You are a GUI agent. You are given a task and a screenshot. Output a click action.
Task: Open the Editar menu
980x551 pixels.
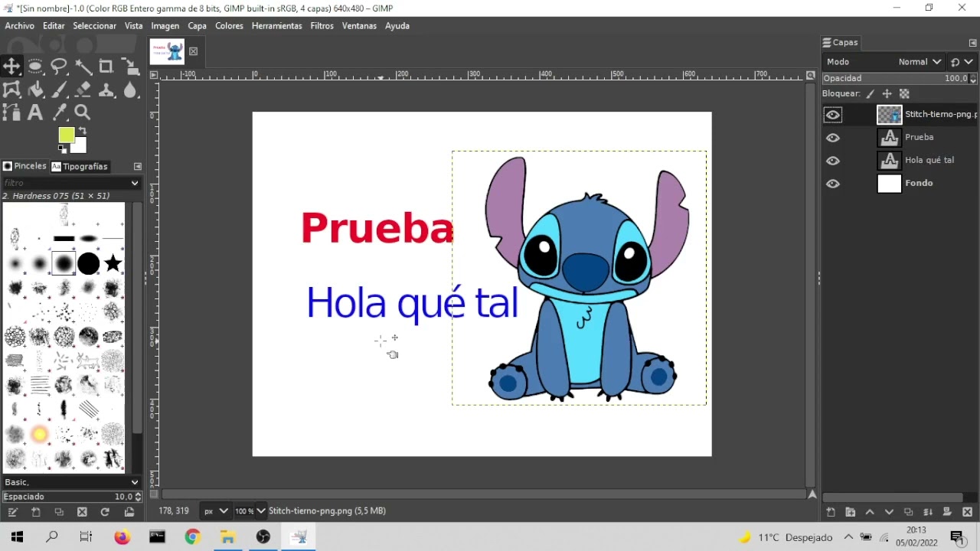coord(54,25)
